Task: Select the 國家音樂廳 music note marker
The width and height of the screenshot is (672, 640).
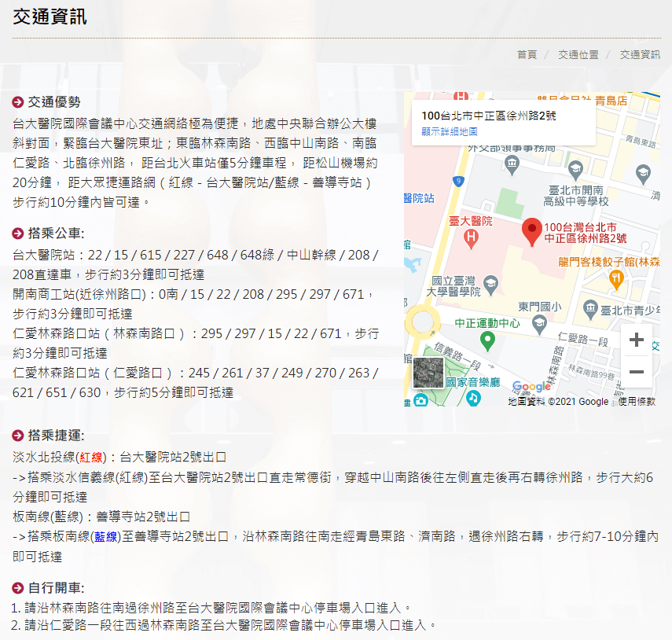Action: click(x=472, y=399)
